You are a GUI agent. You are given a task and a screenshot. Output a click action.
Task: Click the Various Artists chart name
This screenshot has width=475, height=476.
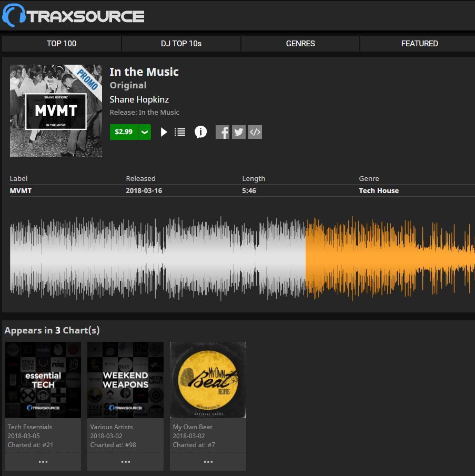(x=112, y=427)
